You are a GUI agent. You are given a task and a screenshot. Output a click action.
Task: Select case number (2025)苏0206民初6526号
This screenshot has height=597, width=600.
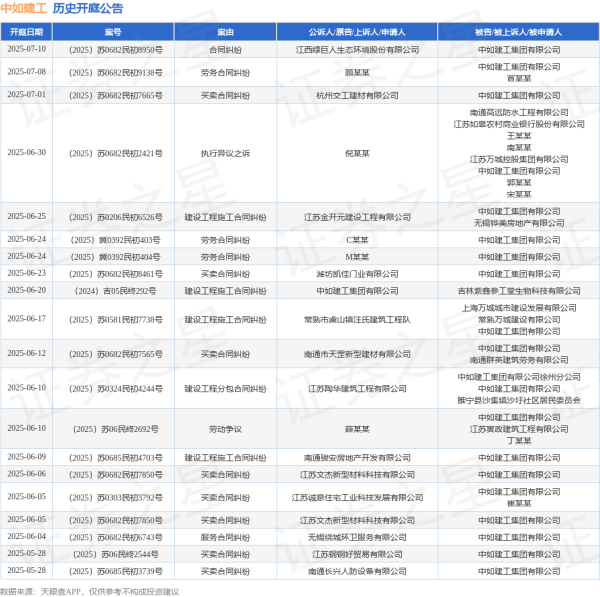point(116,217)
